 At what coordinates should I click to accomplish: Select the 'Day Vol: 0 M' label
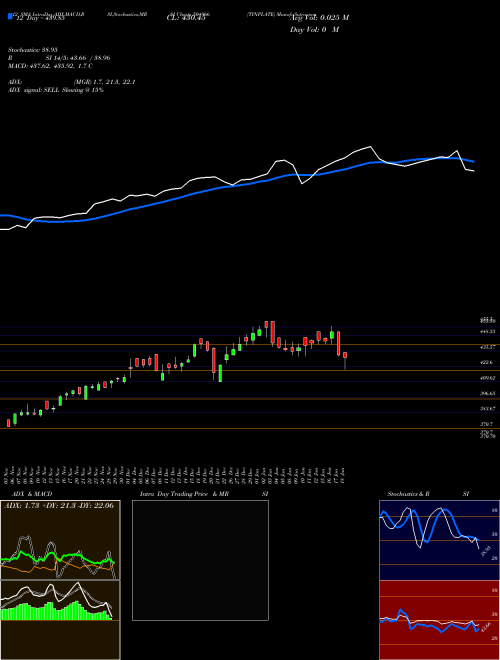(x=314, y=30)
